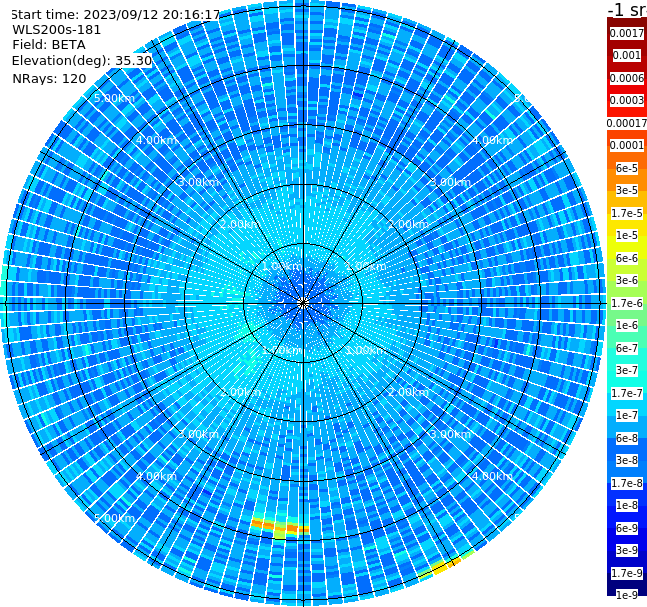Select the 3e-9 colorbar value
Image resolution: width=647 pixels, height=607 pixels.
tap(627, 550)
